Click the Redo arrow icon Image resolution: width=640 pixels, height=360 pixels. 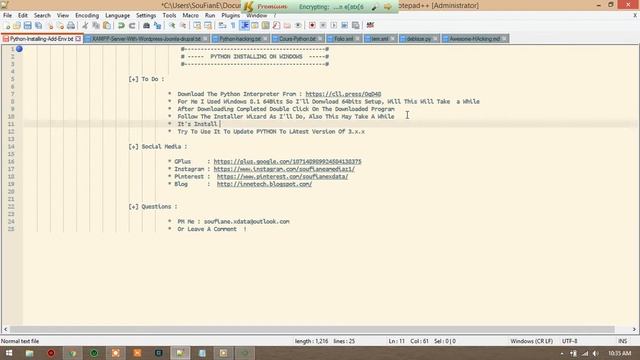click(x=132, y=25)
